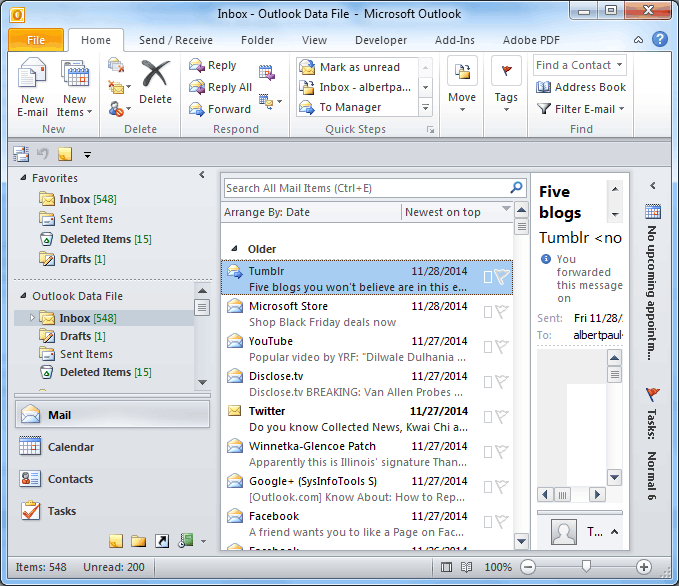
Task: Open Drafts [1] under Outlook Data File
Action: coord(72,336)
